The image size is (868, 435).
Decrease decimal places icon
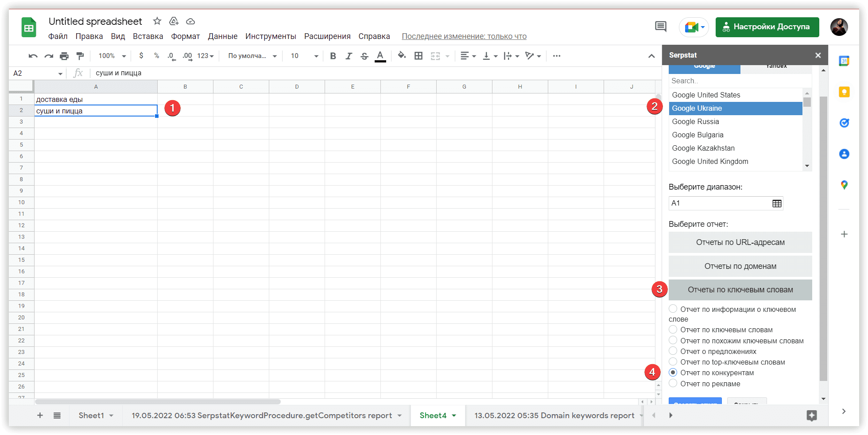coord(171,56)
